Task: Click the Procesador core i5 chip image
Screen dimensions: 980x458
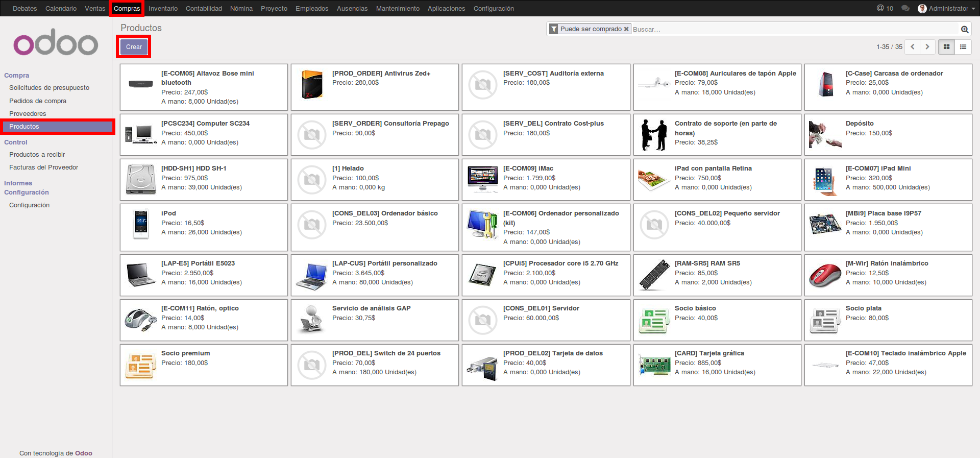Action: pyautogui.click(x=483, y=275)
